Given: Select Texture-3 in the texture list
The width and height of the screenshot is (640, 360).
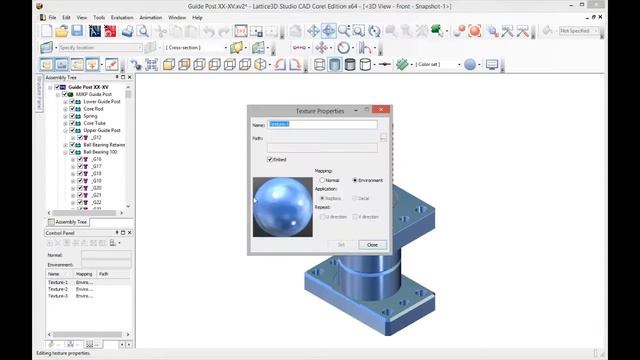Looking at the screenshot, I should [x=58, y=296].
